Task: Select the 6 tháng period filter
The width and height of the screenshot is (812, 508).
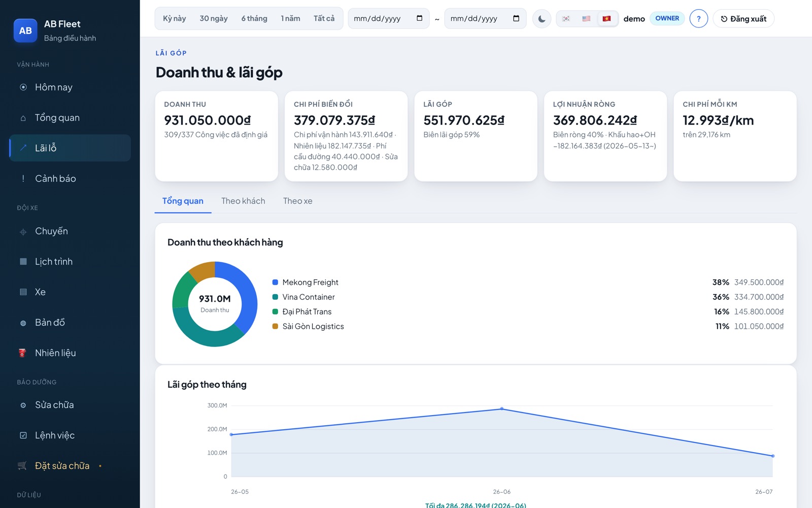Action: tap(254, 18)
